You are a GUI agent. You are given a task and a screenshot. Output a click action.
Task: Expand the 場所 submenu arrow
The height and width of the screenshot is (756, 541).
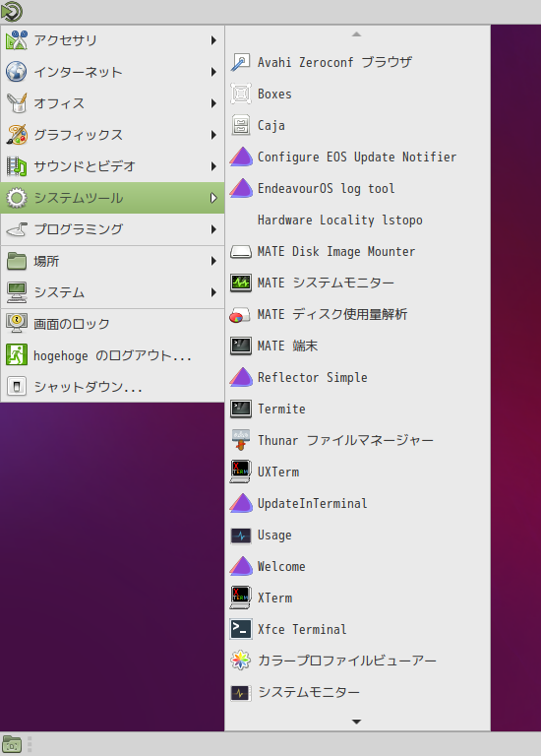pyautogui.click(x=213, y=261)
